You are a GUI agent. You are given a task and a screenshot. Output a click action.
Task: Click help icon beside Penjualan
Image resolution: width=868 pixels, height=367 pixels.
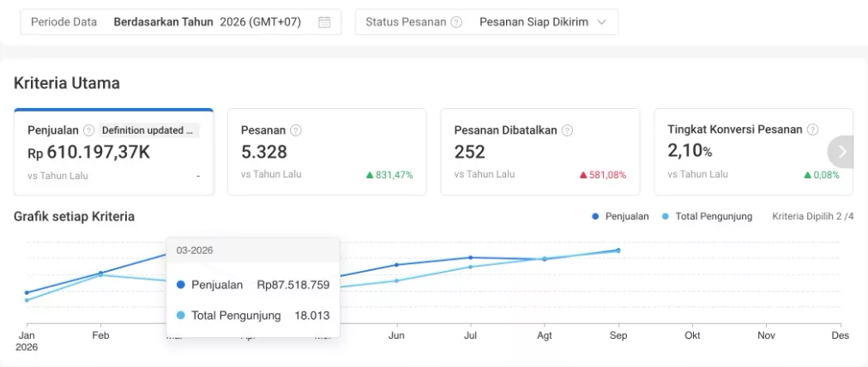(x=88, y=130)
